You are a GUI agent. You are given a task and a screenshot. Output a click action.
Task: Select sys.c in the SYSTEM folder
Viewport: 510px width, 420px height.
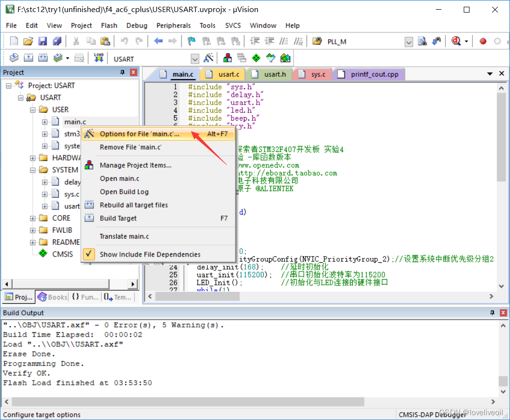pos(71,194)
